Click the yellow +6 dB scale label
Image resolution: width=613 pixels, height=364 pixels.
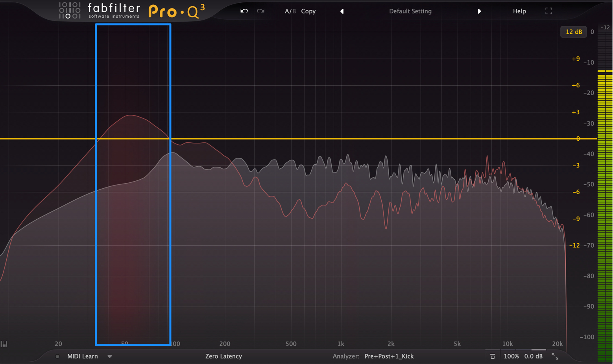pos(576,86)
